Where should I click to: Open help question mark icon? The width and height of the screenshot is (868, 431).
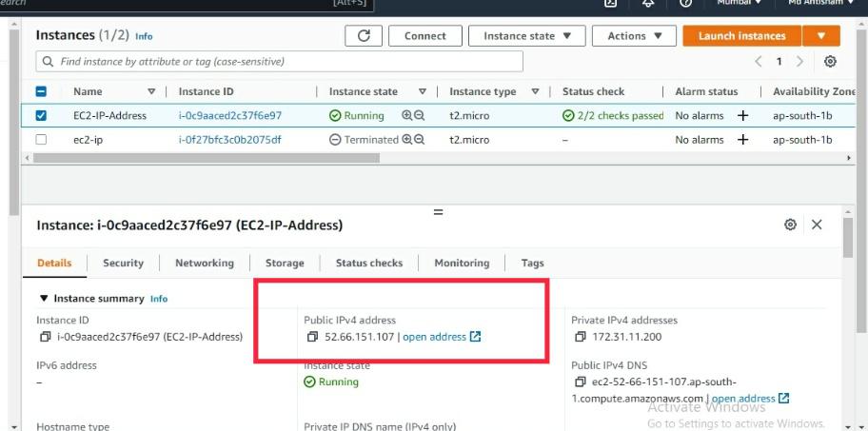click(x=685, y=3)
